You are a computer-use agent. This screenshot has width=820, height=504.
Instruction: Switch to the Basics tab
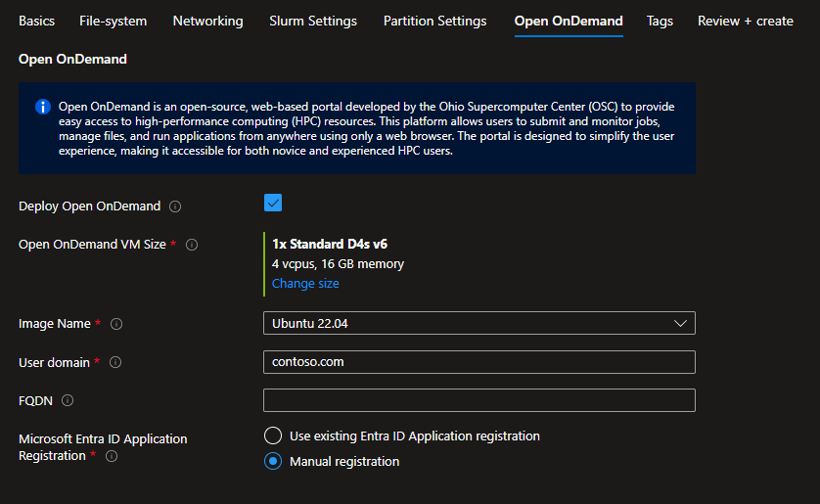point(36,21)
